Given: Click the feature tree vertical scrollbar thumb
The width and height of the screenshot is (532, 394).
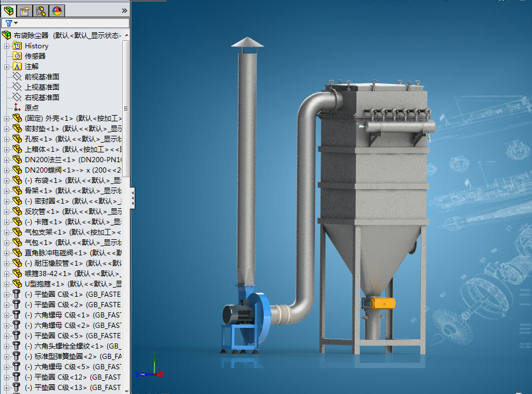Looking at the screenshot, I should pos(126,109).
